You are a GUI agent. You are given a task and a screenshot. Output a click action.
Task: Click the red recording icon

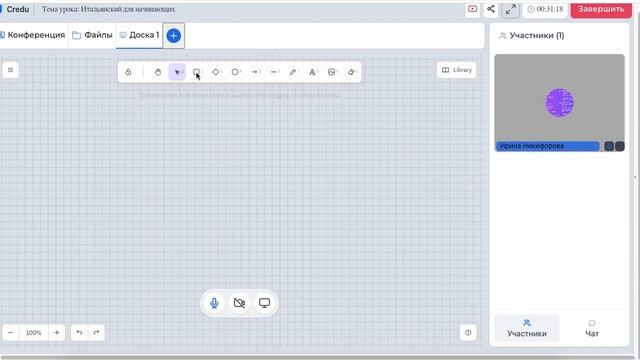click(473, 9)
